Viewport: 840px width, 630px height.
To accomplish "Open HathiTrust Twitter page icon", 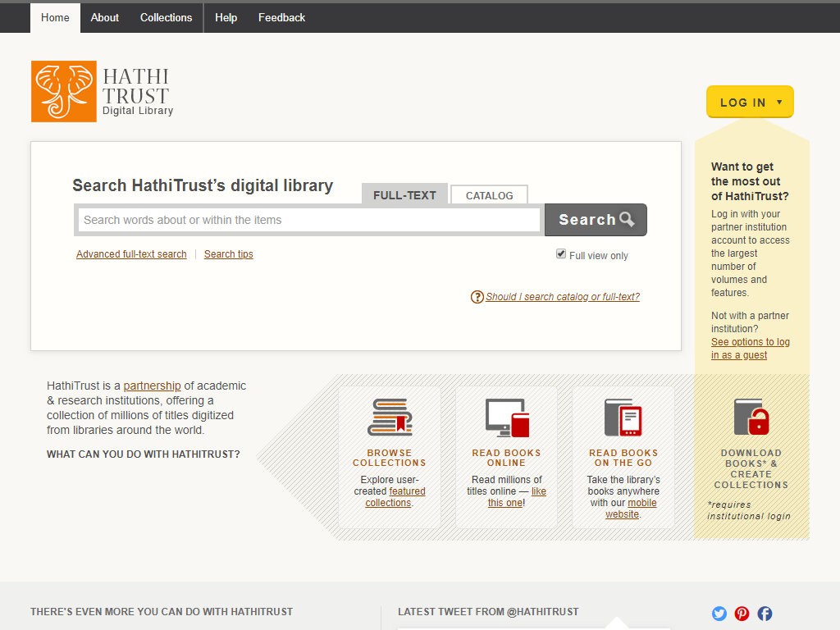I will (719, 614).
